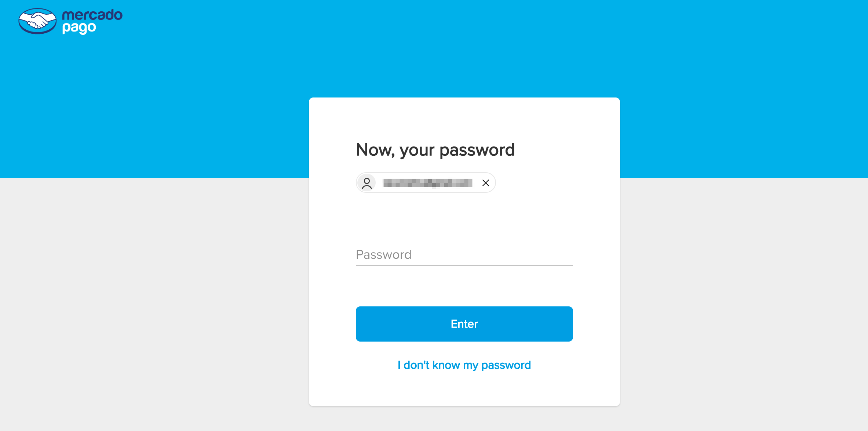This screenshot has width=868, height=431.
Task: Click the "mercado" wordmark text
Action: (x=92, y=15)
